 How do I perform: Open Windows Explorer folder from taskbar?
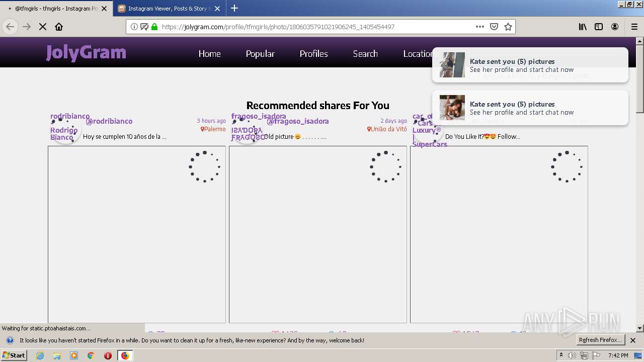tap(57, 355)
